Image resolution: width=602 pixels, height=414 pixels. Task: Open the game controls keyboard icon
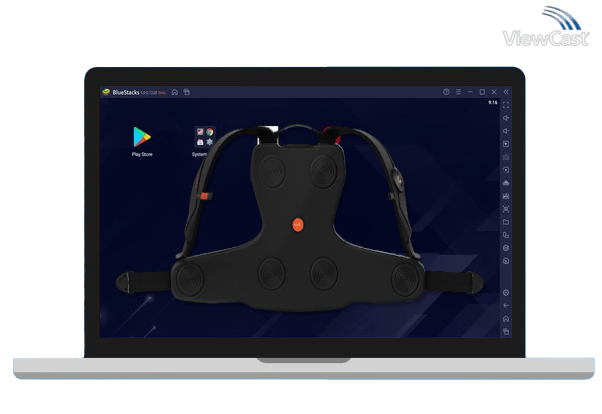[506, 157]
